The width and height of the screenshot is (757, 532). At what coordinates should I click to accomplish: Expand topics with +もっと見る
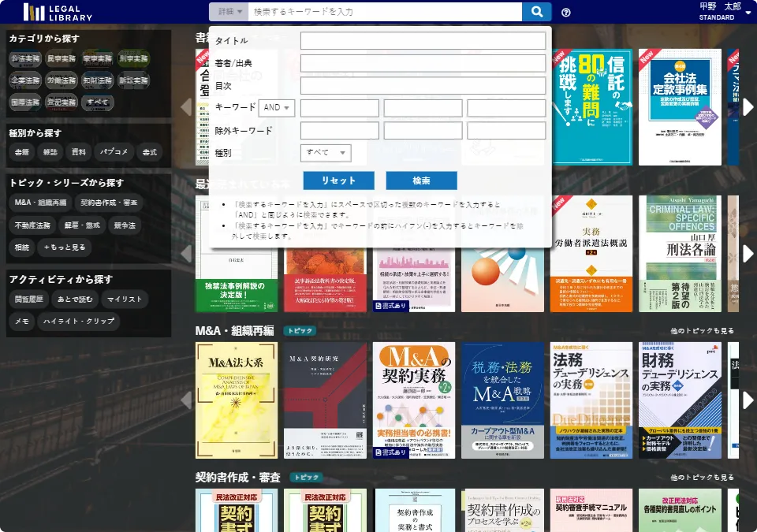click(x=65, y=247)
